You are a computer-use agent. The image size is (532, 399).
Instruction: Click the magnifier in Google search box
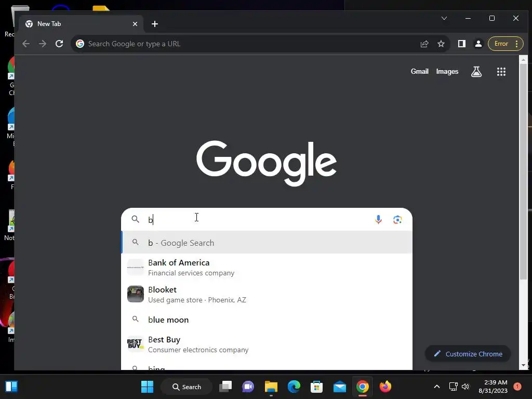[136, 219]
